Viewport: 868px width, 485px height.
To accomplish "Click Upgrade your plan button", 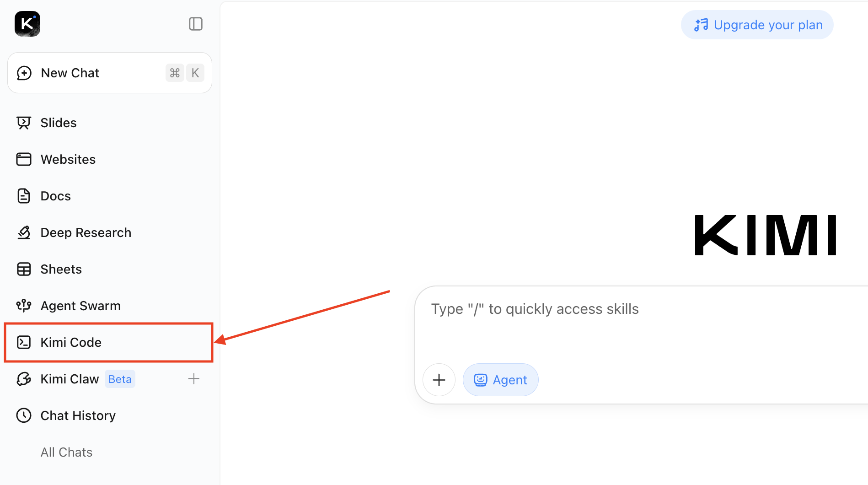I will (757, 25).
